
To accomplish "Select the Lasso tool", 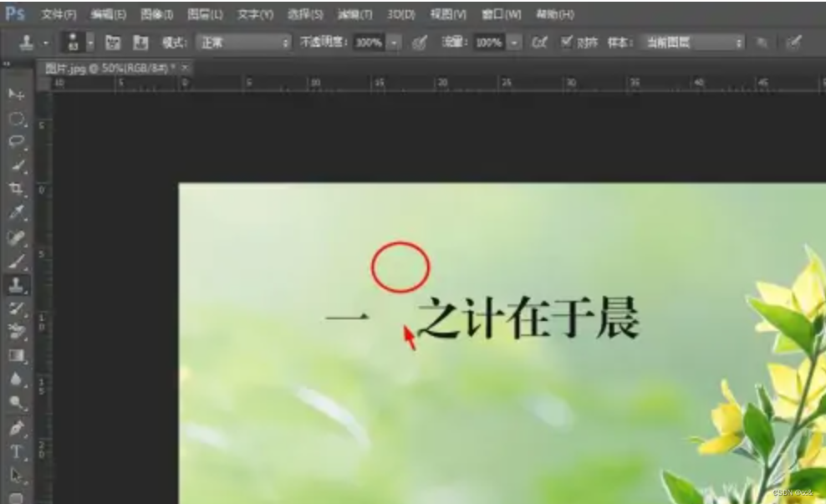I will point(17,142).
